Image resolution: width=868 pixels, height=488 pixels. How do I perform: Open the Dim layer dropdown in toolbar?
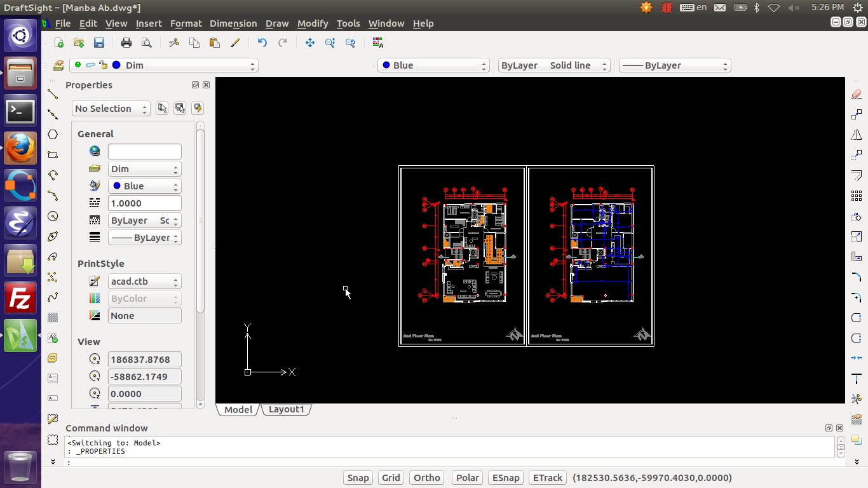pos(164,65)
